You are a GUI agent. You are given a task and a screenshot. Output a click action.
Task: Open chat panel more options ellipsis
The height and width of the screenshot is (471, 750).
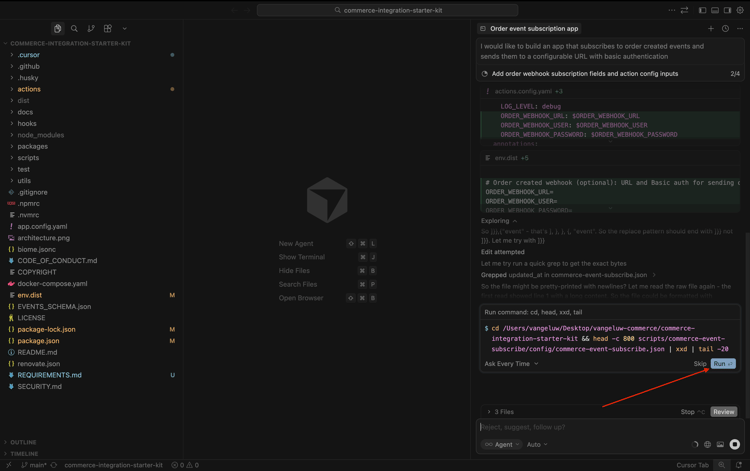(x=740, y=29)
